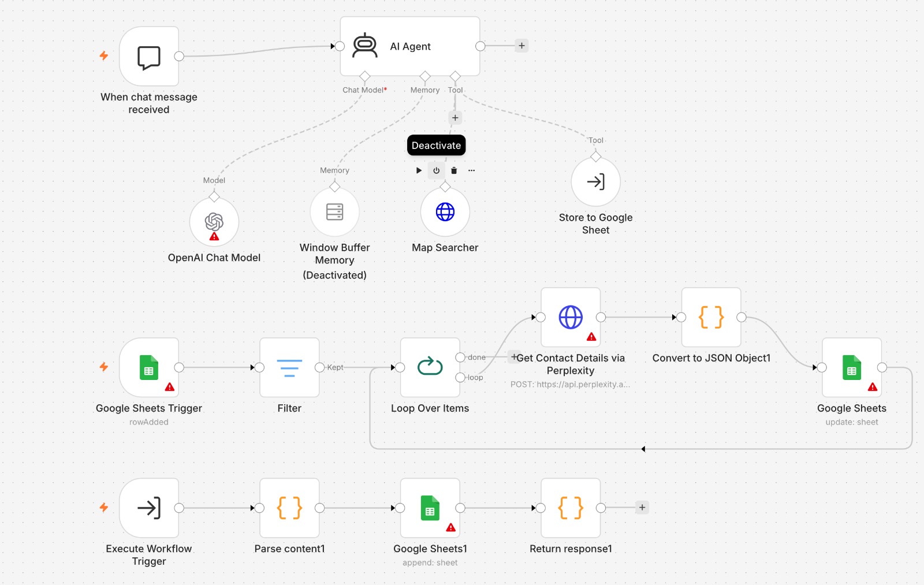Viewport: 924px width, 585px height.
Task: Click the 'append: sheet' subtitle text
Action: coord(430,562)
